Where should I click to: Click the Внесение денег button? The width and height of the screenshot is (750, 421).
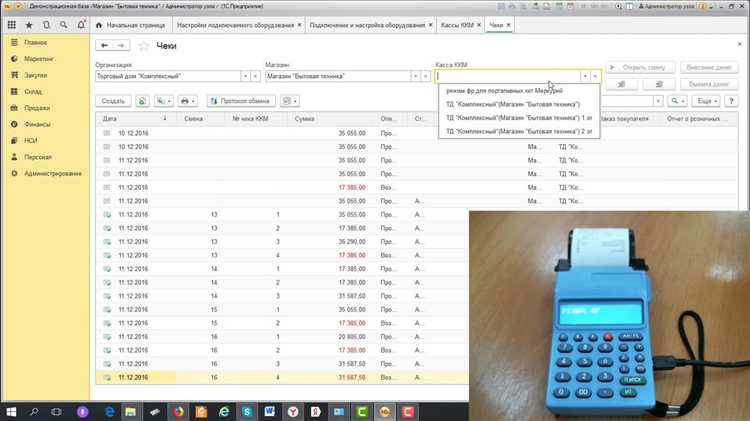709,67
